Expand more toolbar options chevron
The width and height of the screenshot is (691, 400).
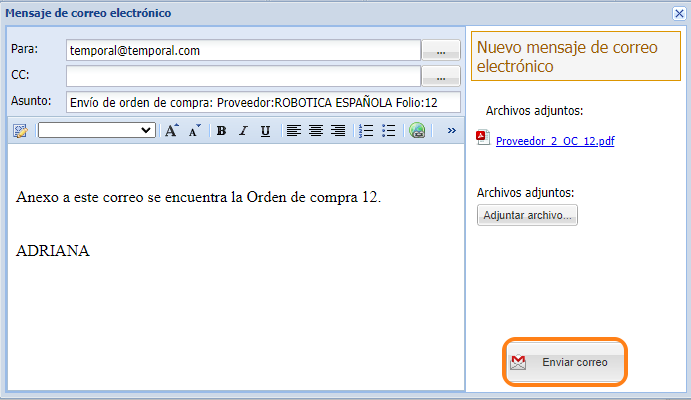452,130
